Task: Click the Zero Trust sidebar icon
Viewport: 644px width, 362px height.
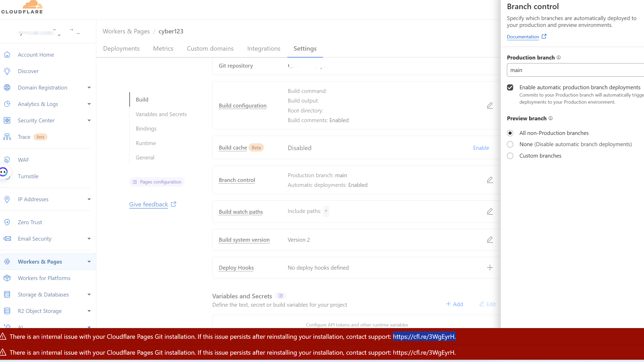Action: (7, 222)
